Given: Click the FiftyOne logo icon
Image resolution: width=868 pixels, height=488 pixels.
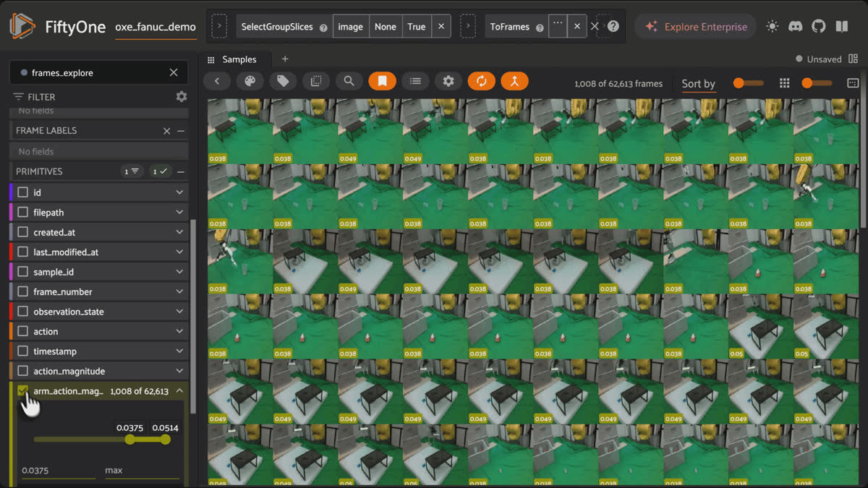Looking at the screenshot, I should [x=22, y=26].
